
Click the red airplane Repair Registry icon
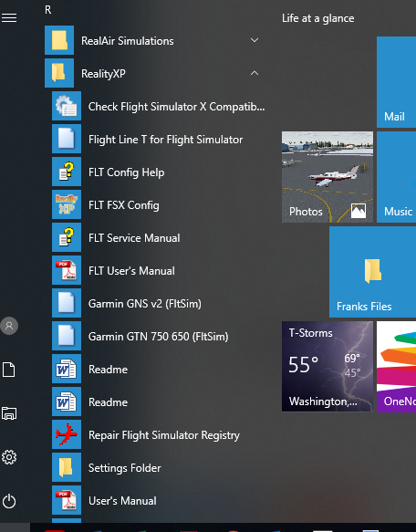pyautogui.click(x=67, y=434)
